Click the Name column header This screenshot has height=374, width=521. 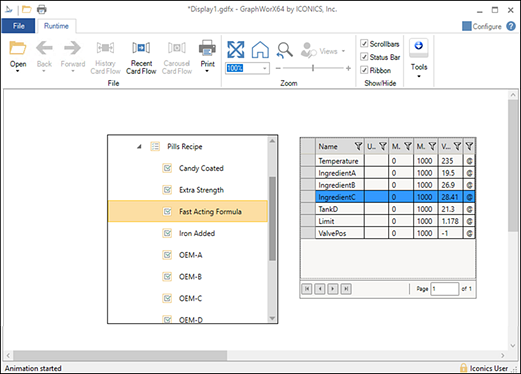point(339,146)
